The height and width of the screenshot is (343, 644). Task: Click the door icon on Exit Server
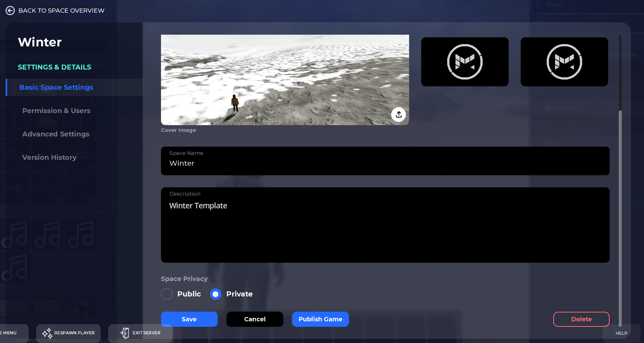click(x=124, y=333)
